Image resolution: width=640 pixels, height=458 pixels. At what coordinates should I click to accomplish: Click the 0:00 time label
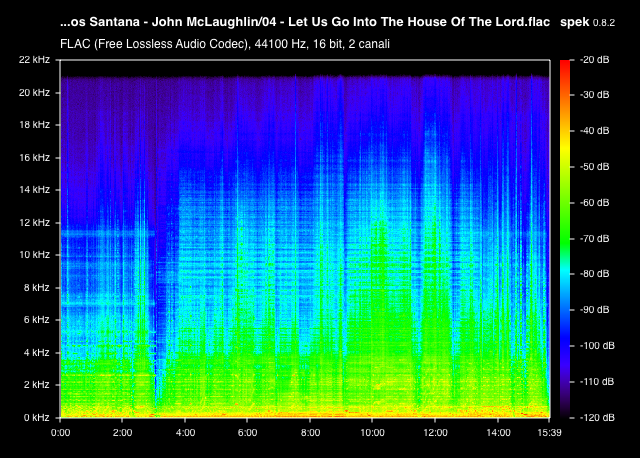pyautogui.click(x=60, y=433)
